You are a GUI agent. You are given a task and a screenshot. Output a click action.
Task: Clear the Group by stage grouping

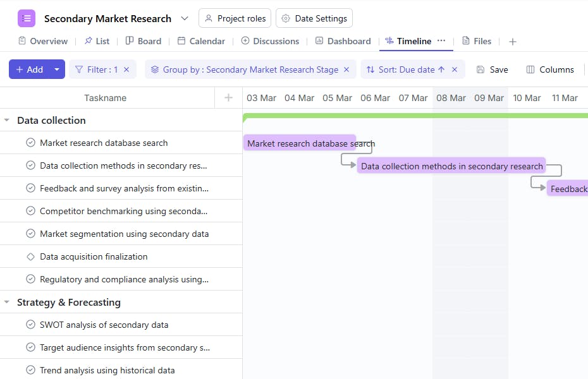(346, 69)
